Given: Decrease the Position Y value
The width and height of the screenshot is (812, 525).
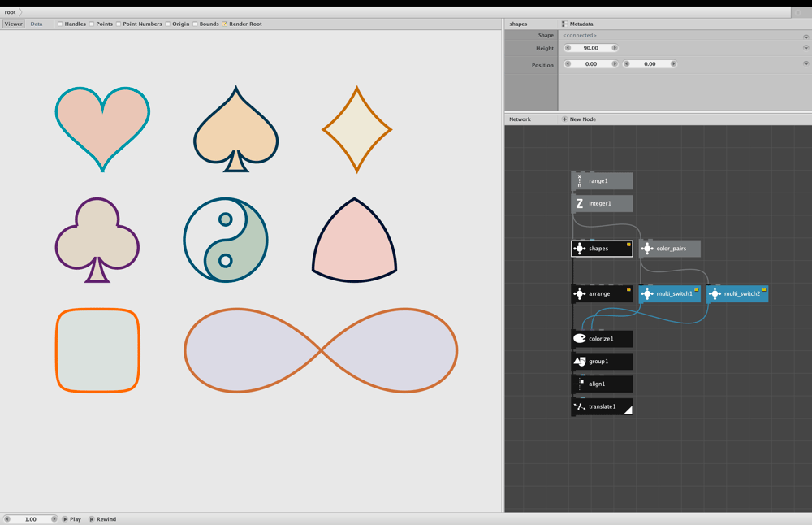Looking at the screenshot, I should (x=627, y=63).
